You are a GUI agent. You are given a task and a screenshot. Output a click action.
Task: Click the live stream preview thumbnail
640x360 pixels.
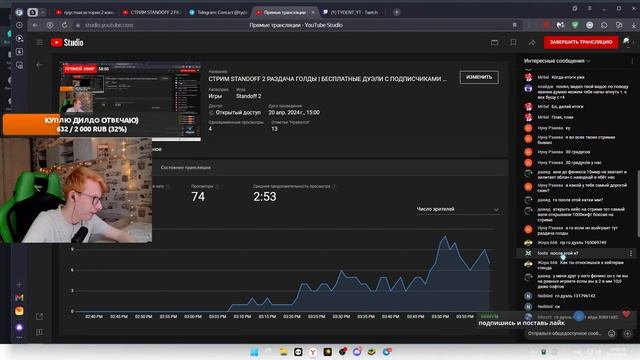coord(130,101)
